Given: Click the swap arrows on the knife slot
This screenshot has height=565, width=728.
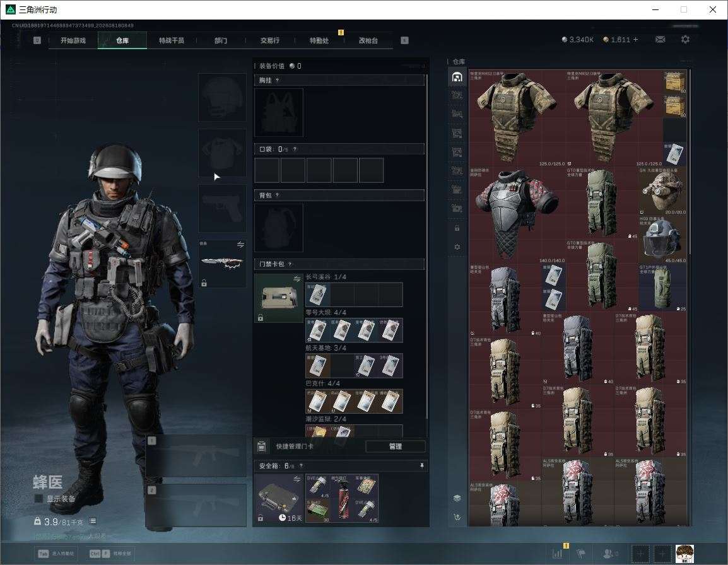Looking at the screenshot, I should pos(240,245).
